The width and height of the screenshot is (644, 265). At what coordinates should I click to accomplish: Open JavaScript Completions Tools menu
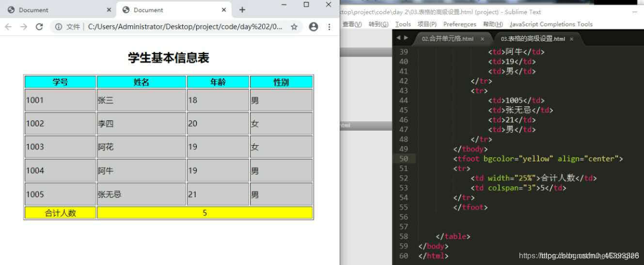coord(551,24)
